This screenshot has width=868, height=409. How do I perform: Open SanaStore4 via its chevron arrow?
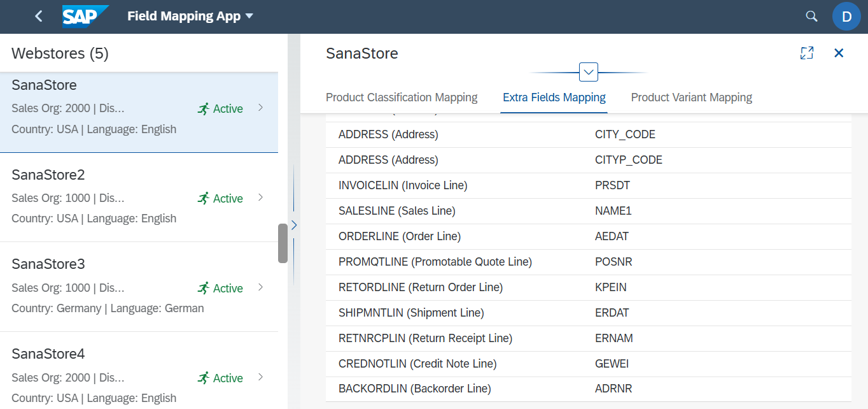coord(260,377)
